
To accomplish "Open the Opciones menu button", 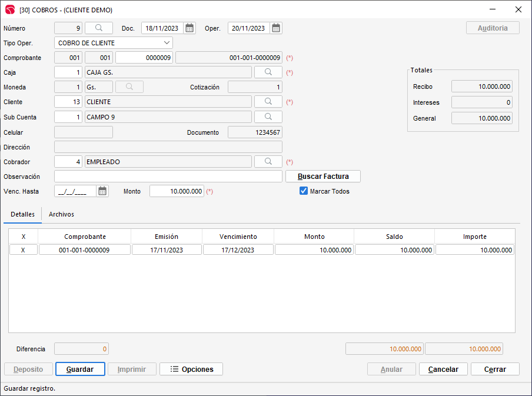I will click(x=191, y=369).
